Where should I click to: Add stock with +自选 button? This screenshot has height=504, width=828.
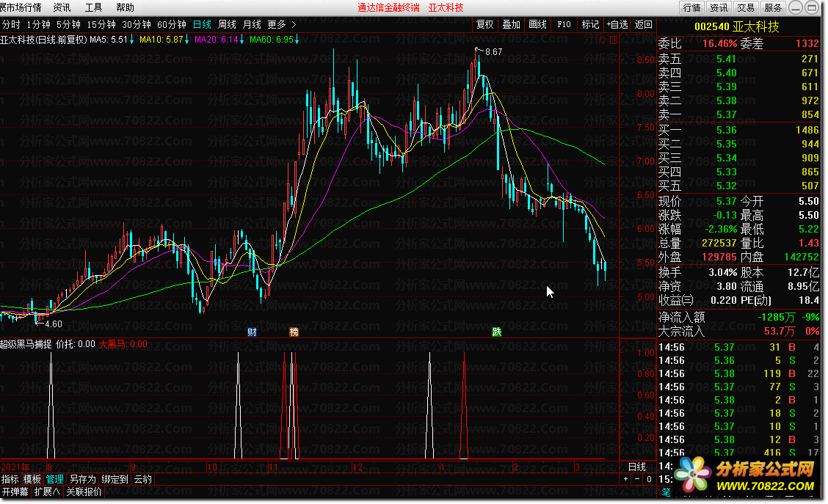coord(617,24)
